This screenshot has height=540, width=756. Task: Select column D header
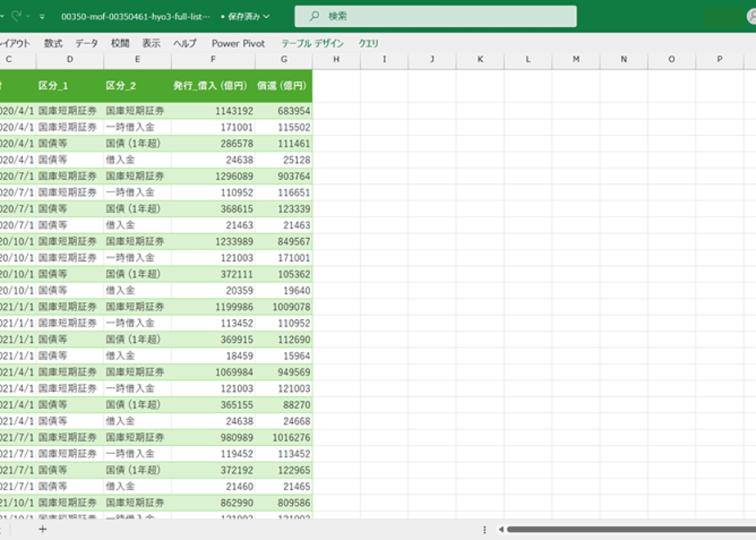click(x=70, y=59)
